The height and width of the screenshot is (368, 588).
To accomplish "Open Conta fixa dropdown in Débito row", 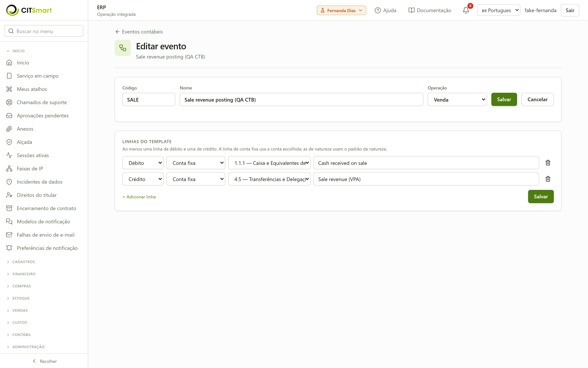I will pyautogui.click(x=196, y=163).
